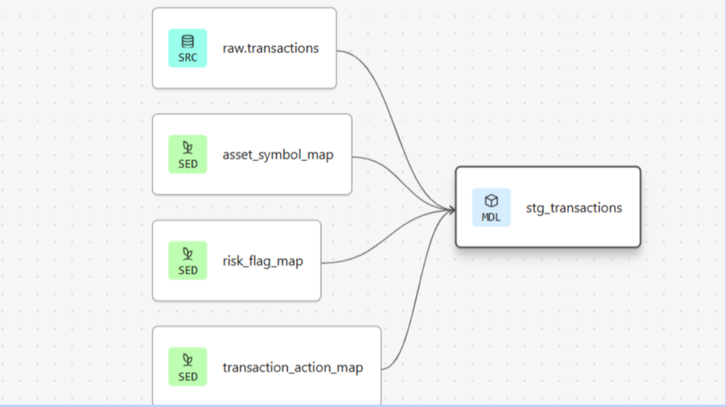The image size is (726, 407).
Task: Click the arrowhead entering stg_transactions node
Action: tap(451, 208)
